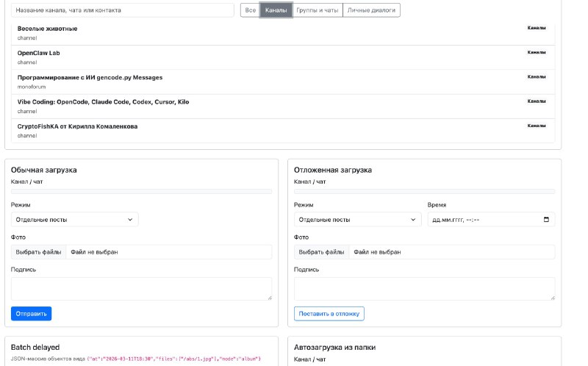Click the Подпись textarea in Отложенная загрузка

pyautogui.click(x=424, y=288)
